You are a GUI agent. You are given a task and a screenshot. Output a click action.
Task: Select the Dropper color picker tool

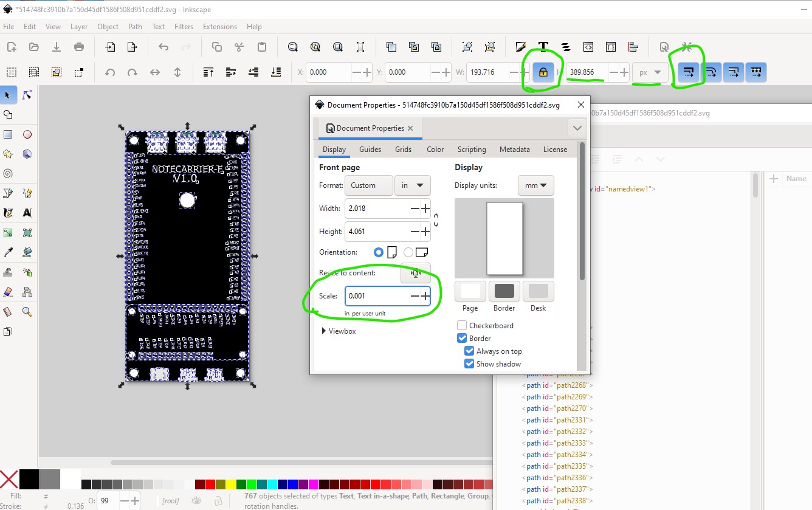click(8, 252)
